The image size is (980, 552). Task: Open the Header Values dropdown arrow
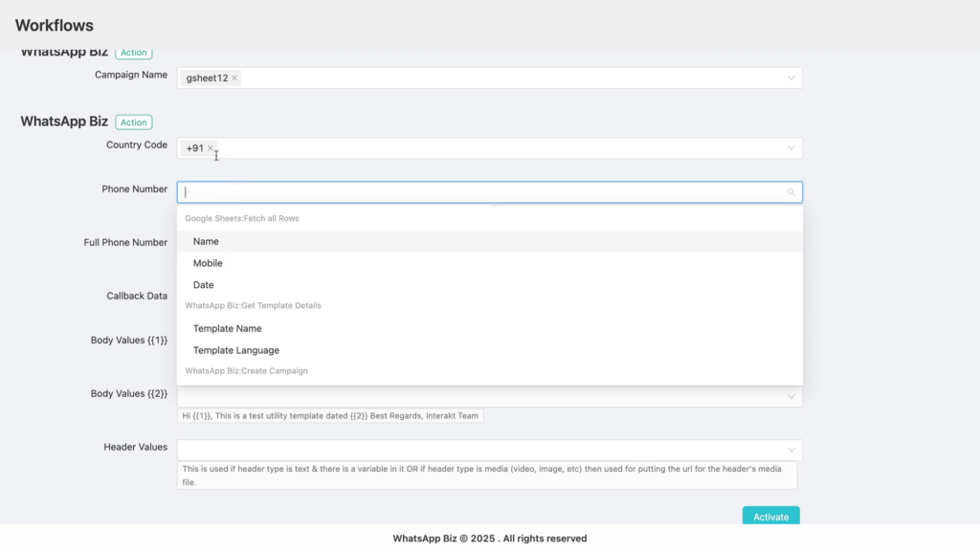click(x=791, y=451)
